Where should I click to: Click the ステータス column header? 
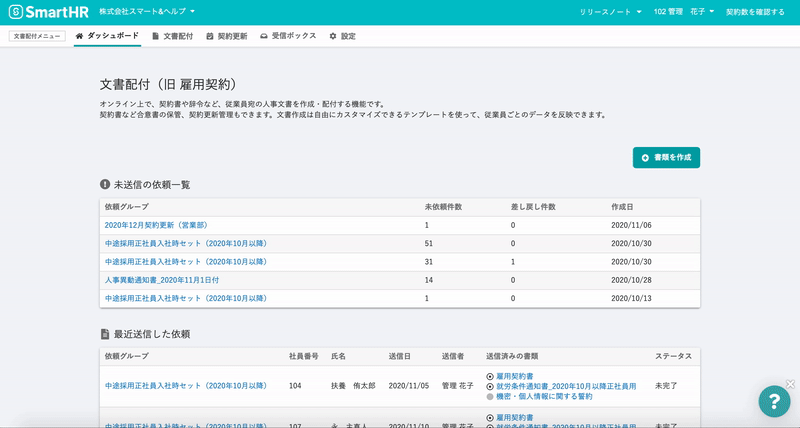[x=673, y=356]
